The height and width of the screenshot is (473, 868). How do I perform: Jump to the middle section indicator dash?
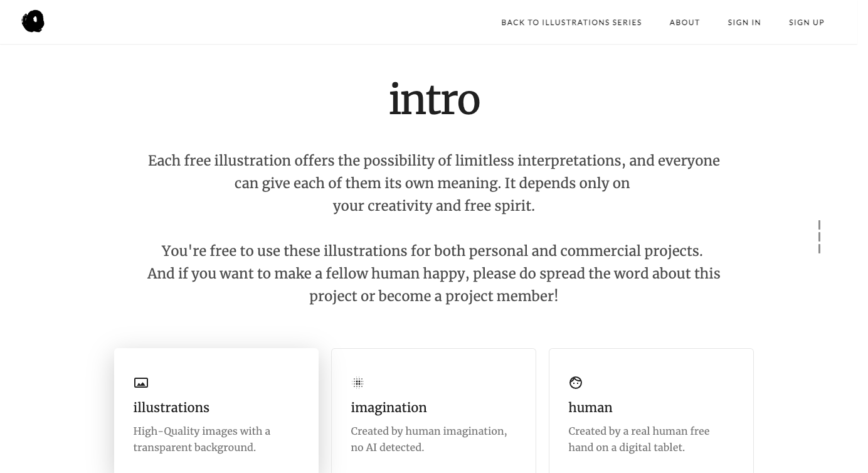pyautogui.click(x=819, y=237)
